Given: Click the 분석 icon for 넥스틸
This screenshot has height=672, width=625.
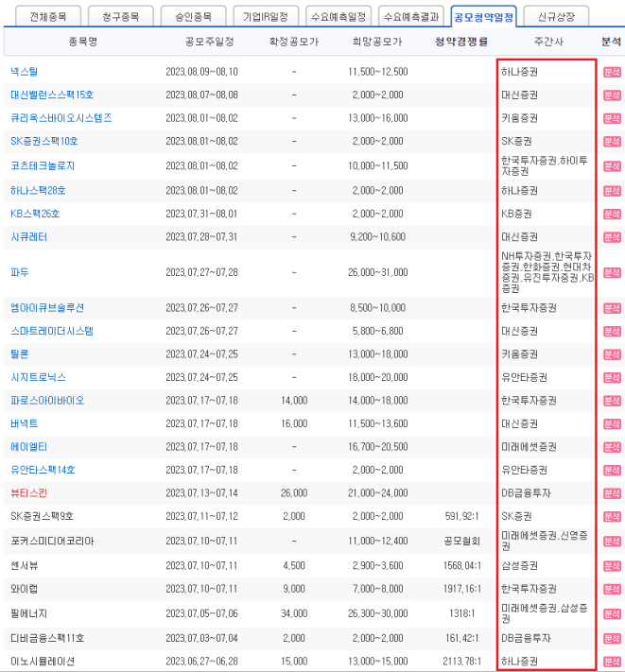Looking at the screenshot, I should (612, 72).
